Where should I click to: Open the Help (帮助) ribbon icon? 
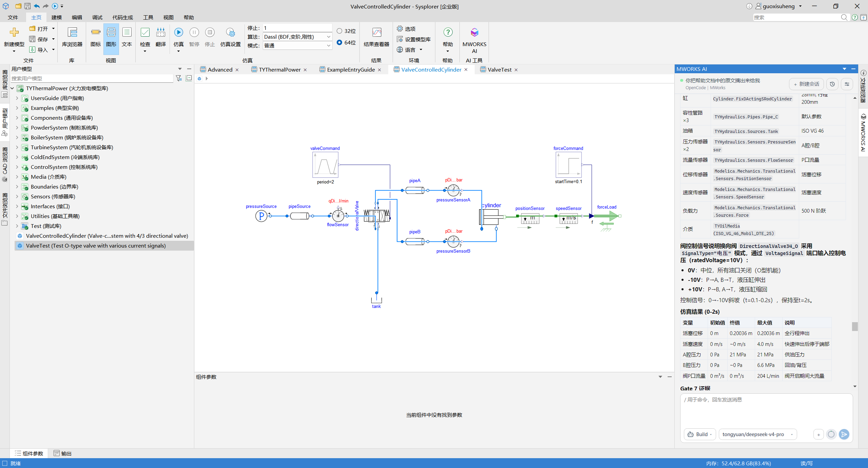[x=448, y=33]
